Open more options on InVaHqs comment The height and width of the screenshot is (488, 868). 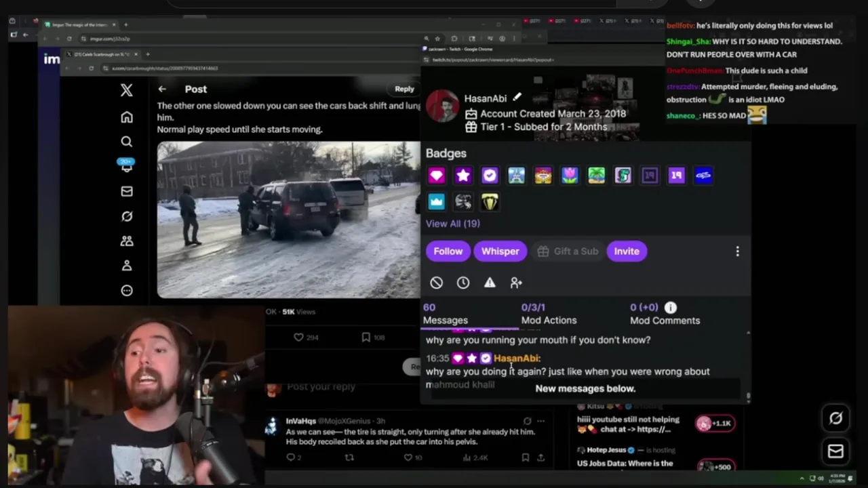tap(540, 421)
